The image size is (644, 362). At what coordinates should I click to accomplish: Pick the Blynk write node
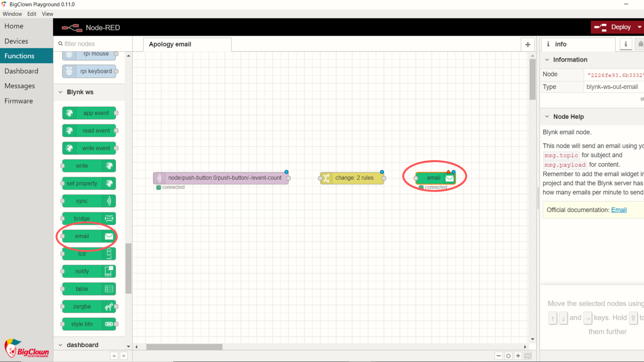click(89, 166)
